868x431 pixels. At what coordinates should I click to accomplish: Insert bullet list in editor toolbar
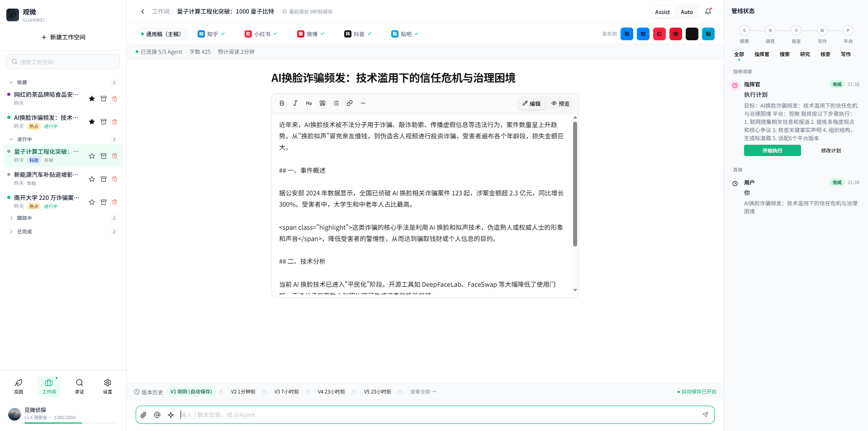coord(336,103)
